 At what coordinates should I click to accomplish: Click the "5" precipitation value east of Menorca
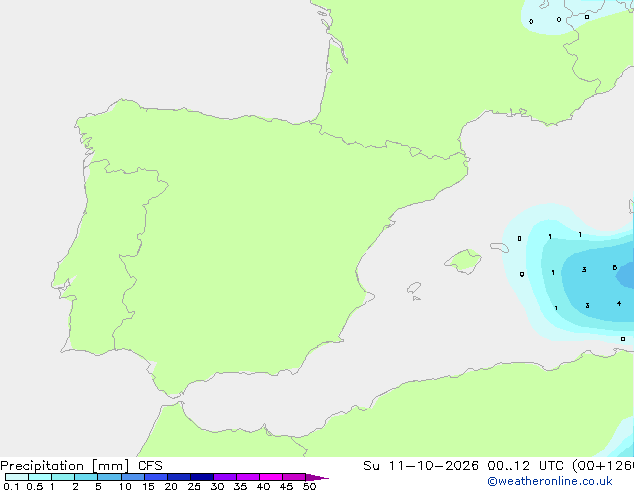(x=615, y=268)
